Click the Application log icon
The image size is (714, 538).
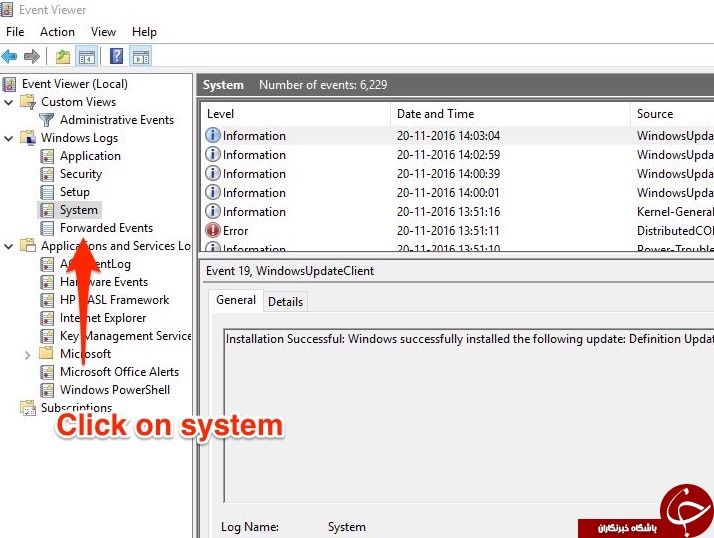(47, 156)
